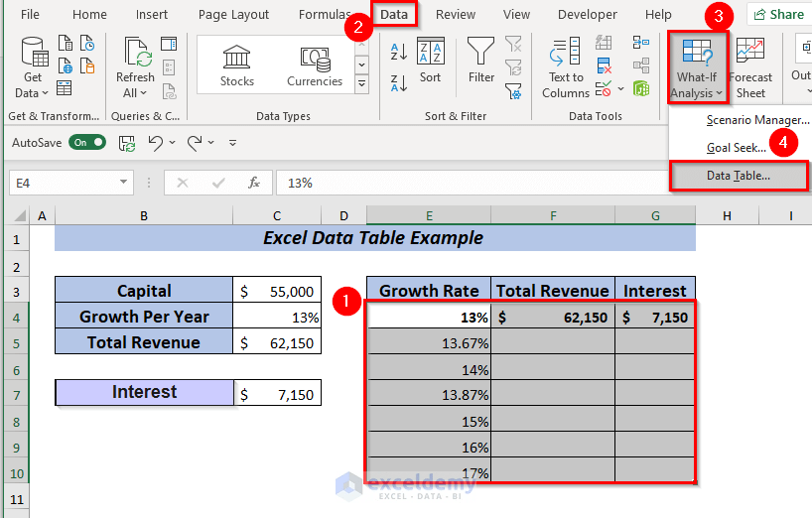Click the Edit Links icon
The width and height of the screenshot is (812, 518).
(169, 91)
